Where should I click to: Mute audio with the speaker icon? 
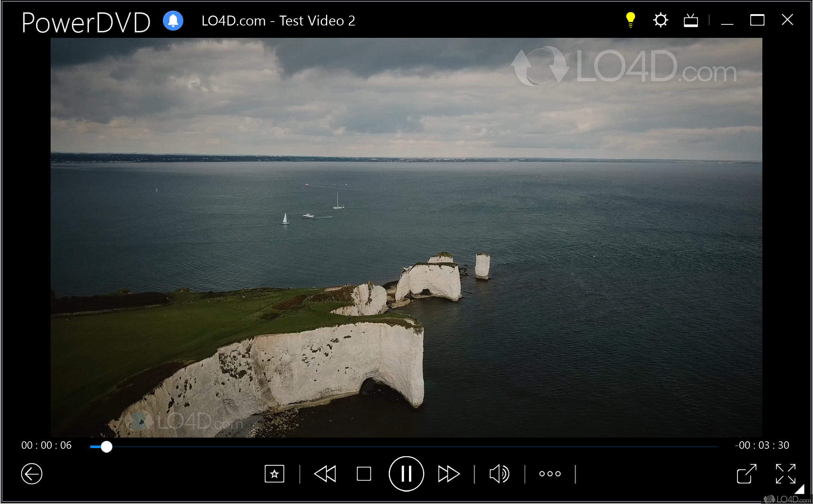point(499,474)
